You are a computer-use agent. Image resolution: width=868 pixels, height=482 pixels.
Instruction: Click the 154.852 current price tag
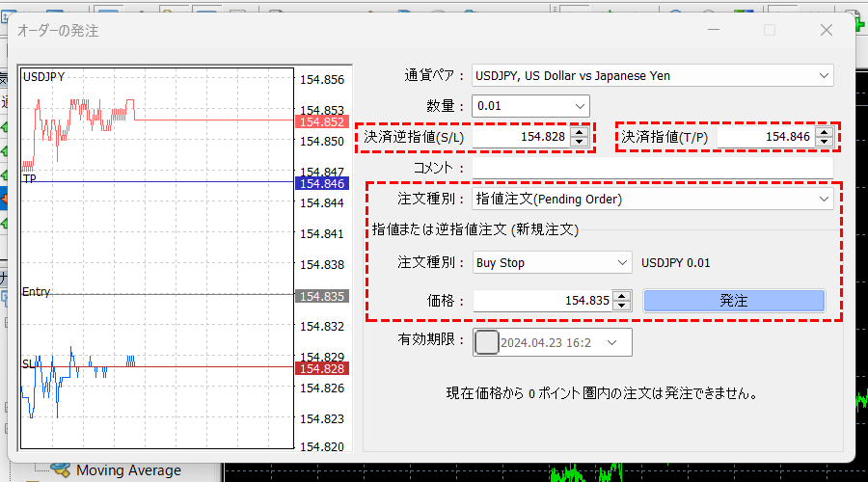coord(322,121)
